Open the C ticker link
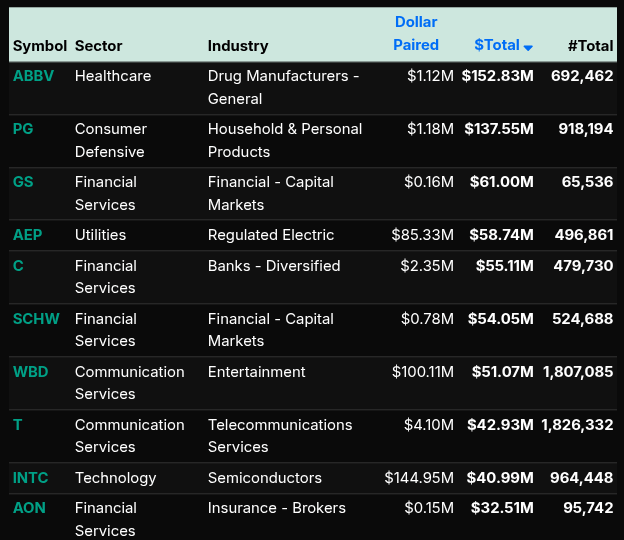The image size is (624, 540). tap(18, 266)
